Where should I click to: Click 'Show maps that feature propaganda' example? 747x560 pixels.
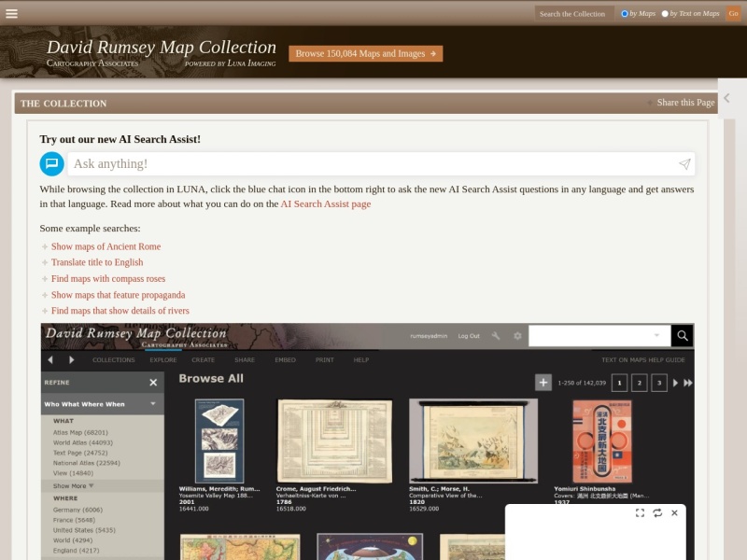(119, 295)
